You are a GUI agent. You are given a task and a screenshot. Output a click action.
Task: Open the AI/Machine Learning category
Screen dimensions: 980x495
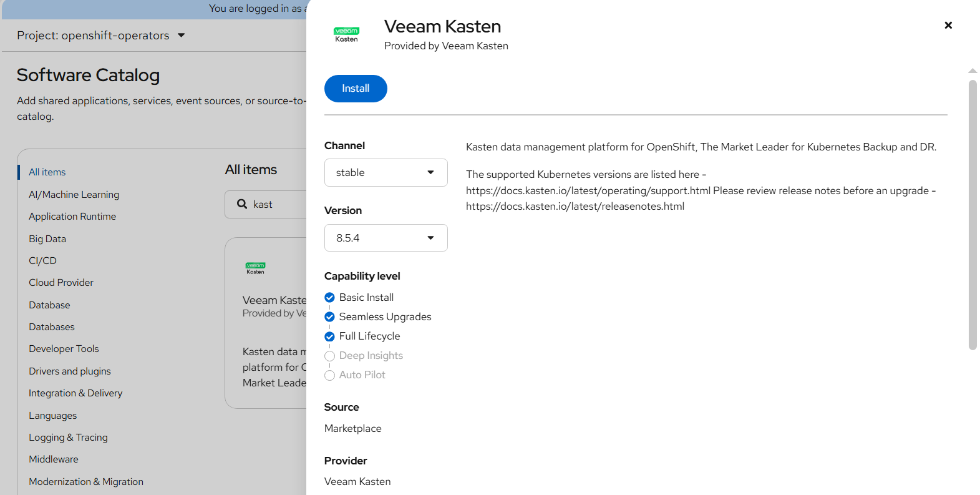pyautogui.click(x=74, y=195)
